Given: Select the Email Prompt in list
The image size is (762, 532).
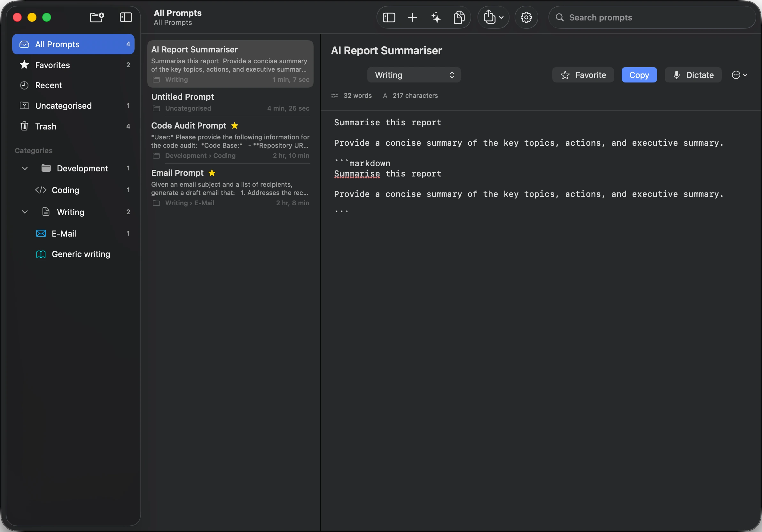Looking at the screenshot, I should [x=230, y=188].
